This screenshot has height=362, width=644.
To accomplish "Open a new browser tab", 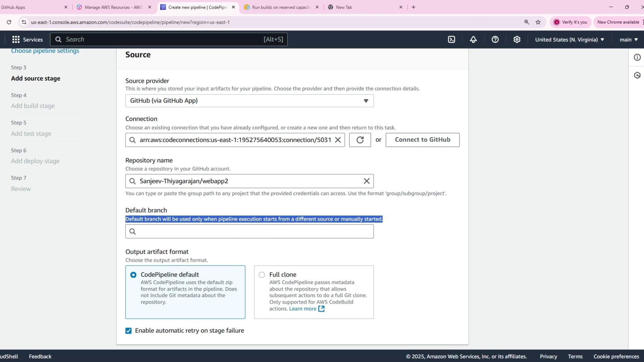I will pyautogui.click(x=414, y=7).
